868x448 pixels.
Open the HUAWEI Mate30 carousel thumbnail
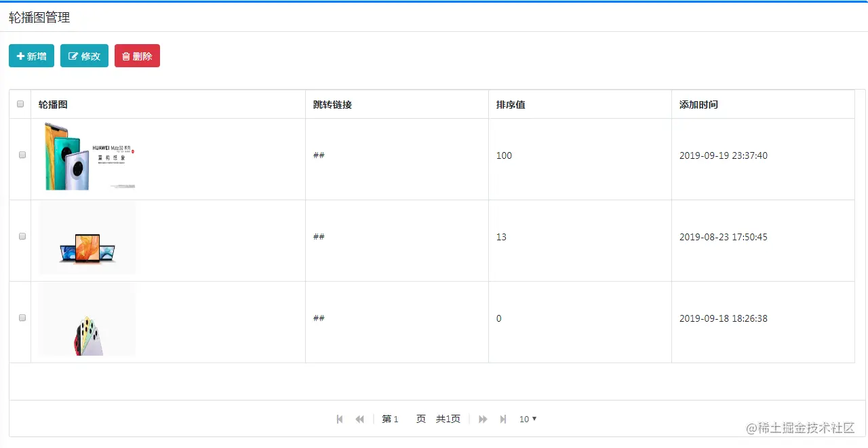coord(87,156)
